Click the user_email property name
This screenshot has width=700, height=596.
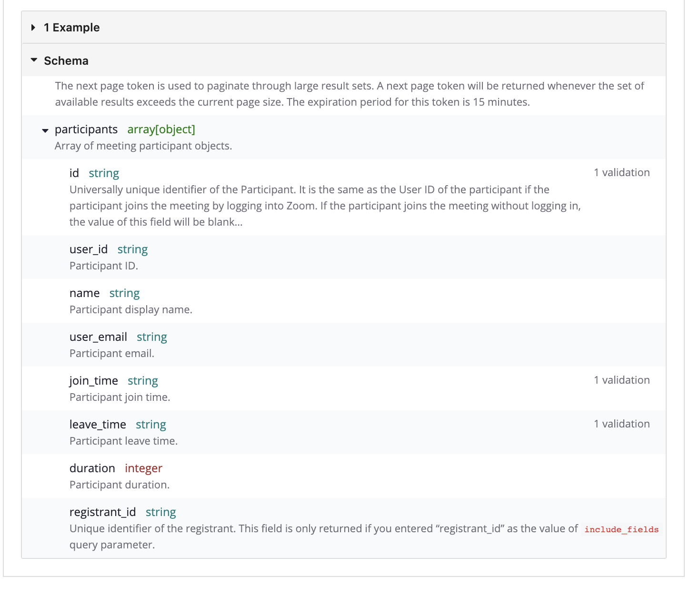tap(98, 337)
